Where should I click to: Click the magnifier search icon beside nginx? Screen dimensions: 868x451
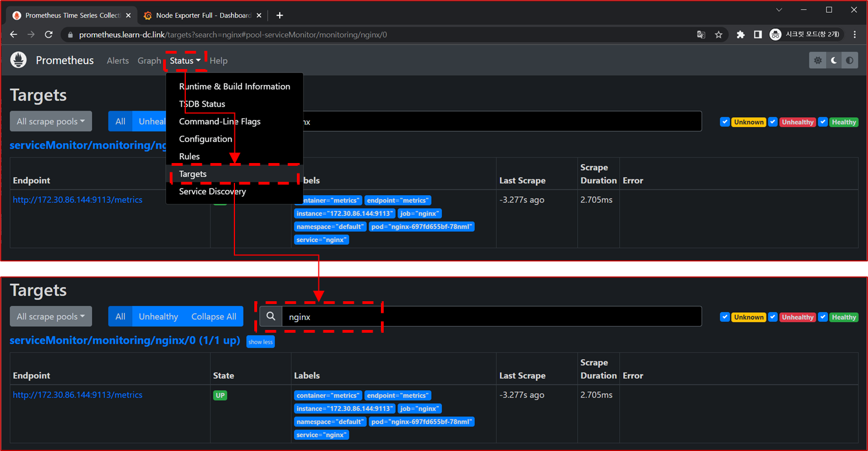point(271,317)
